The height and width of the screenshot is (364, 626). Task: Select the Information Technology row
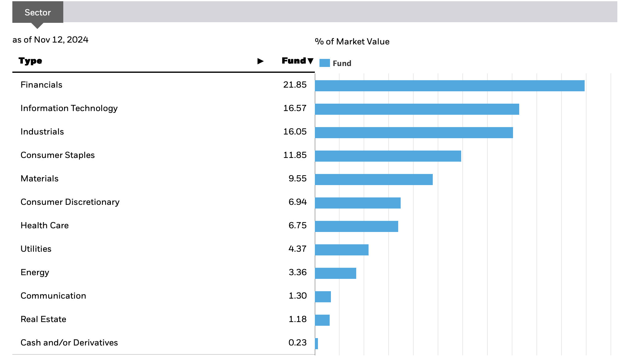[x=69, y=108]
